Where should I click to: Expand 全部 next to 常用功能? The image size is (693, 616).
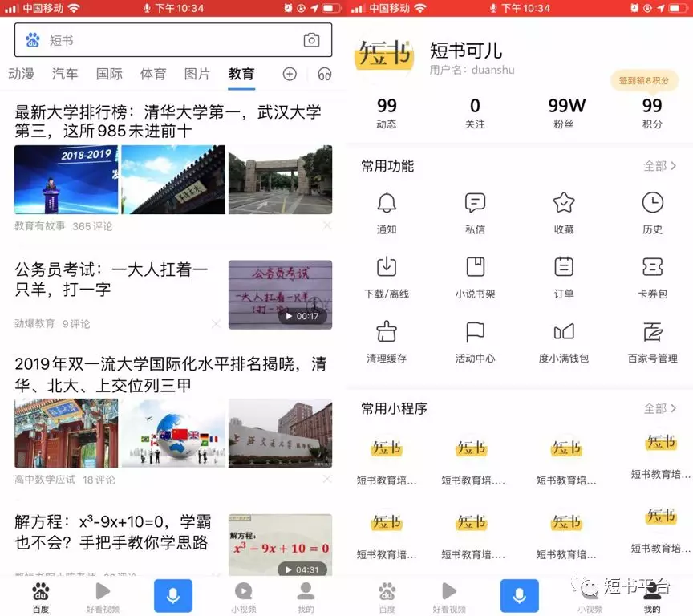tap(659, 166)
